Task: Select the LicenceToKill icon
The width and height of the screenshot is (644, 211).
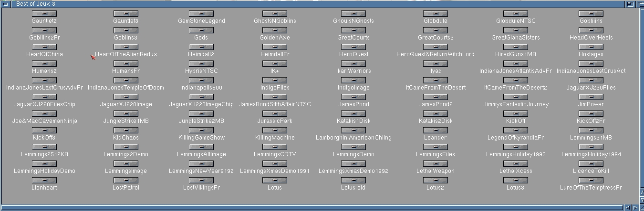Action: tap(591, 164)
